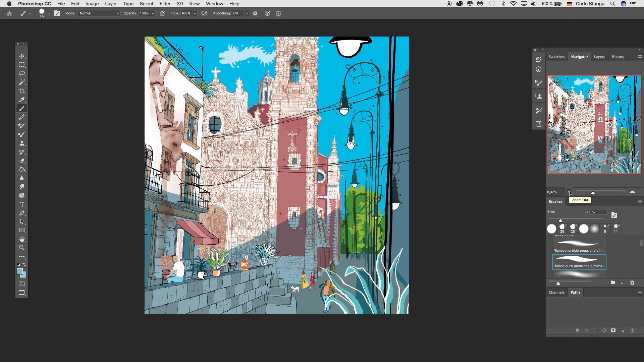This screenshot has height=362, width=644.
Task: Click the Navigator zoom slider handle
Action: [x=593, y=193]
